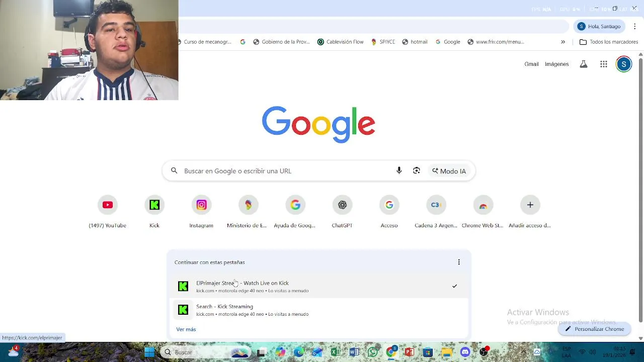
Task: Open the hotmail bookmark
Action: (x=415, y=42)
